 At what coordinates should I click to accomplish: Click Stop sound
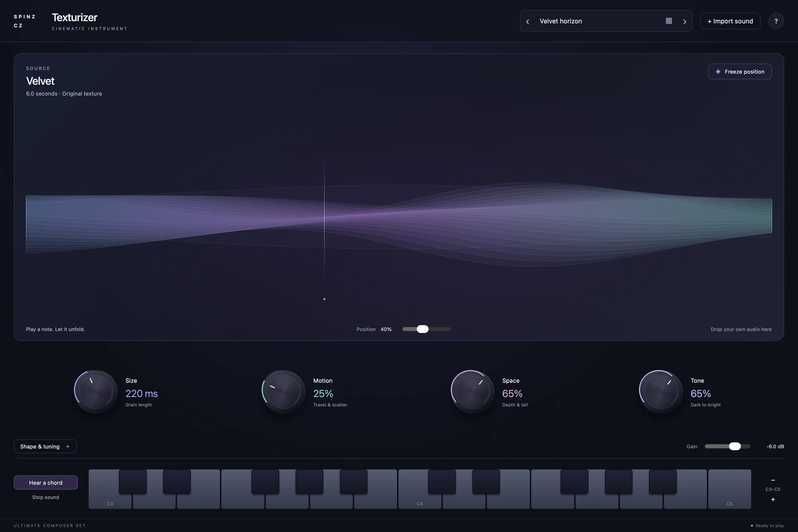click(x=45, y=497)
